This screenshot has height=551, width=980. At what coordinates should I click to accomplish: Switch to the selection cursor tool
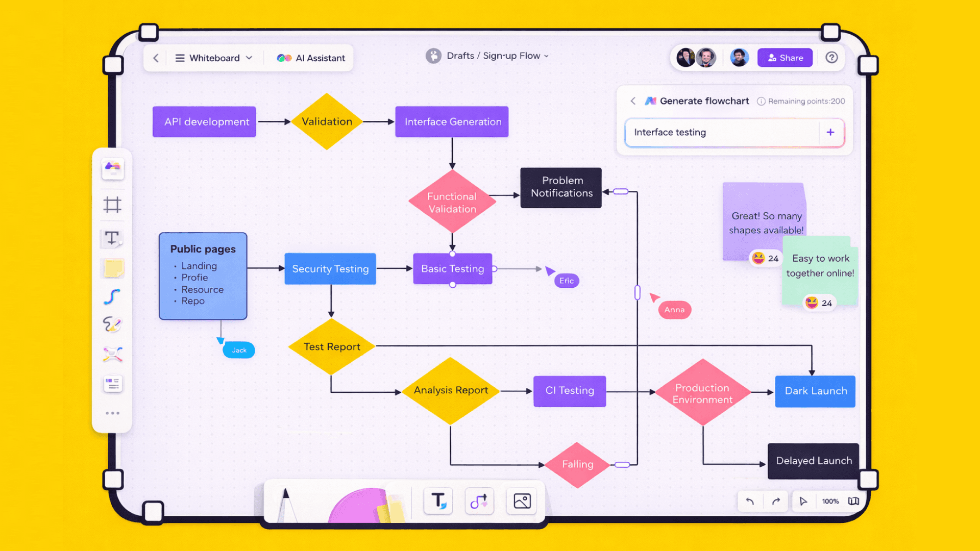tap(803, 501)
